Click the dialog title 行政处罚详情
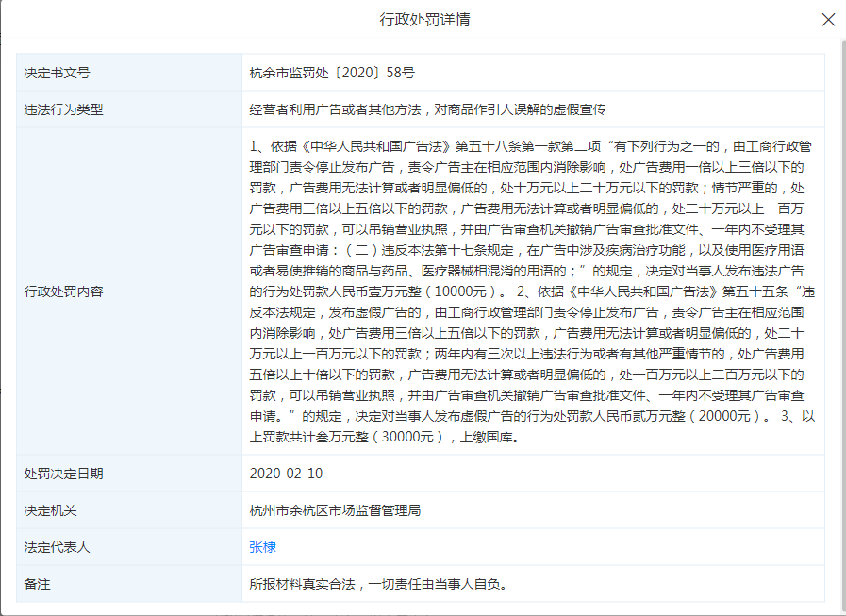 423,19
